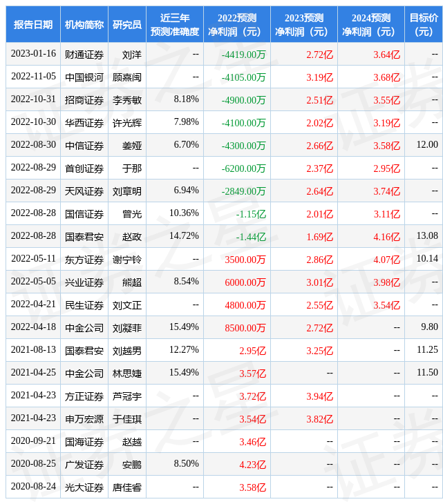This screenshot has width=443, height=504.
Task: Select the 6000.00万 profit value
Action: tap(245, 282)
